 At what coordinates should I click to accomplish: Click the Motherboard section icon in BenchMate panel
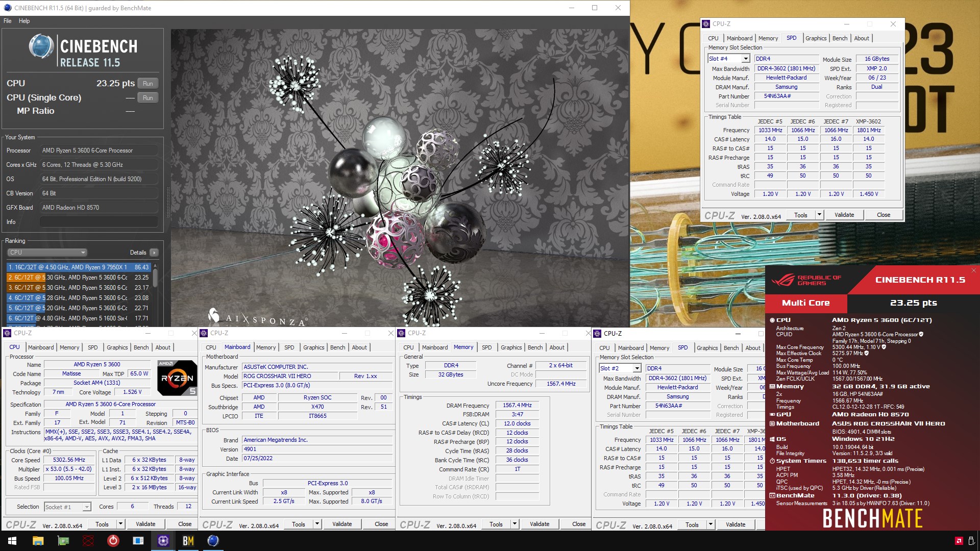(x=772, y=423)
